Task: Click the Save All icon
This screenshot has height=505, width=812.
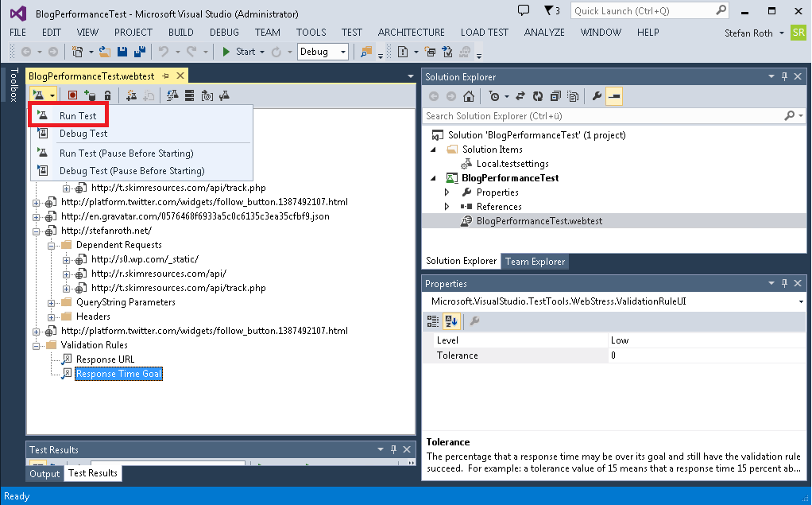Action: (x=139, y=52)
